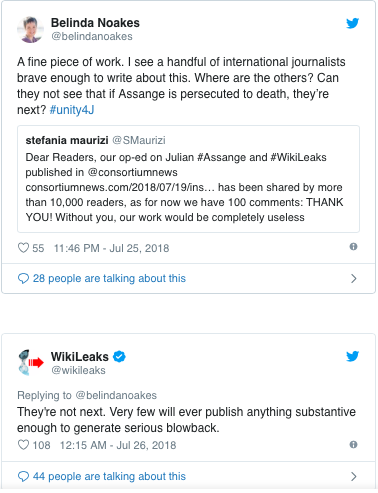Open WikiLeaks hourglass avatar
The height and width of the screenshot is (493, 378).
(x=30, y=363)
